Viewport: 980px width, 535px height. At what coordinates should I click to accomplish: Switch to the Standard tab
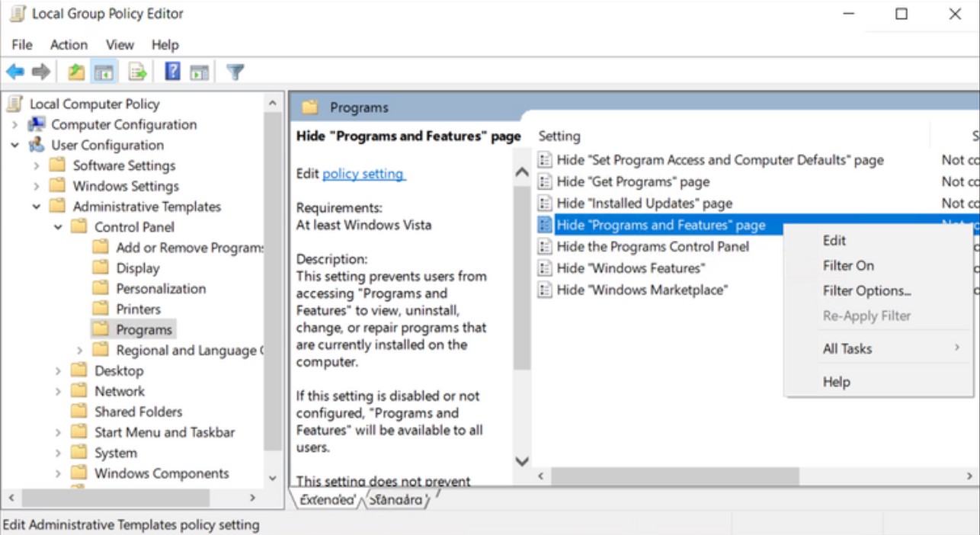(x=396, y=500)
